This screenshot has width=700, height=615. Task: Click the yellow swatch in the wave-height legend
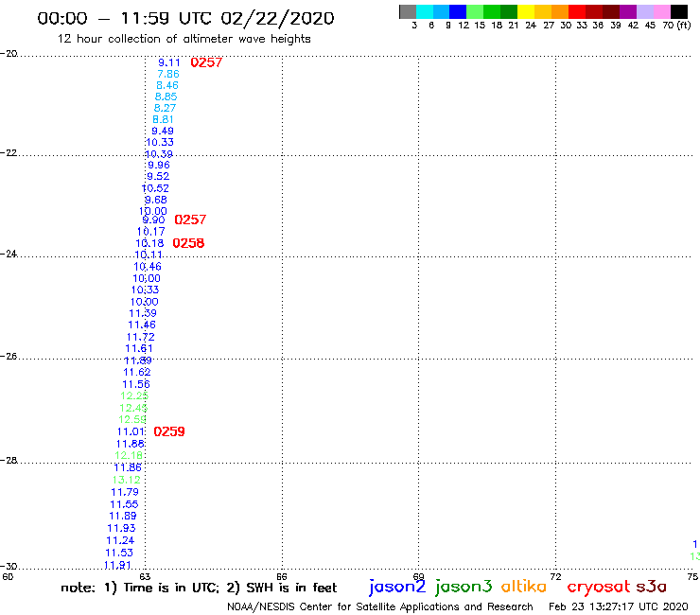[x=526, y=11]
